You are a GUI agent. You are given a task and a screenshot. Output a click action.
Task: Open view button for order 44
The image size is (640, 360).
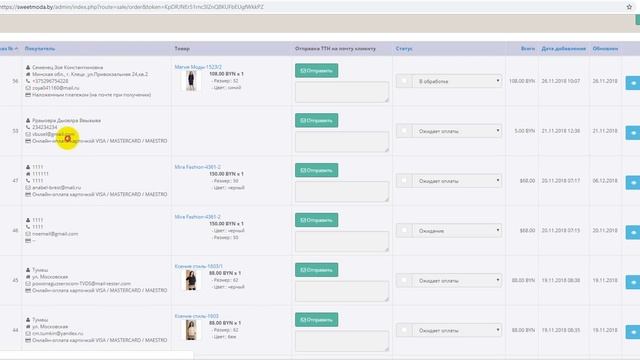click(x=633, y=332)
